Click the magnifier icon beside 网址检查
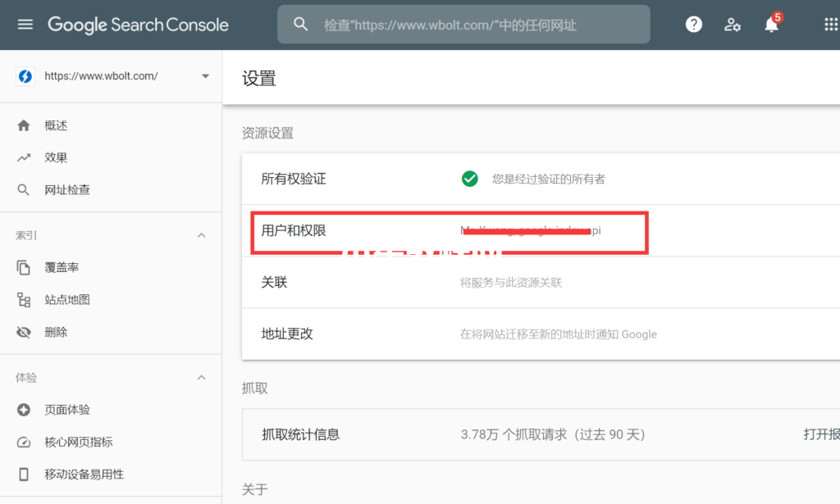Image resolution: width=840 pixels, height=504 pixels. (23, 190)
